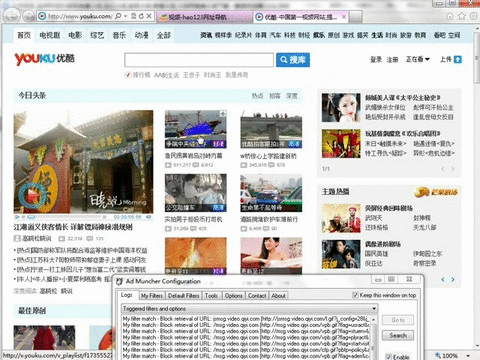
Task: Open the bridge video thumbnail
Action: 271,129
